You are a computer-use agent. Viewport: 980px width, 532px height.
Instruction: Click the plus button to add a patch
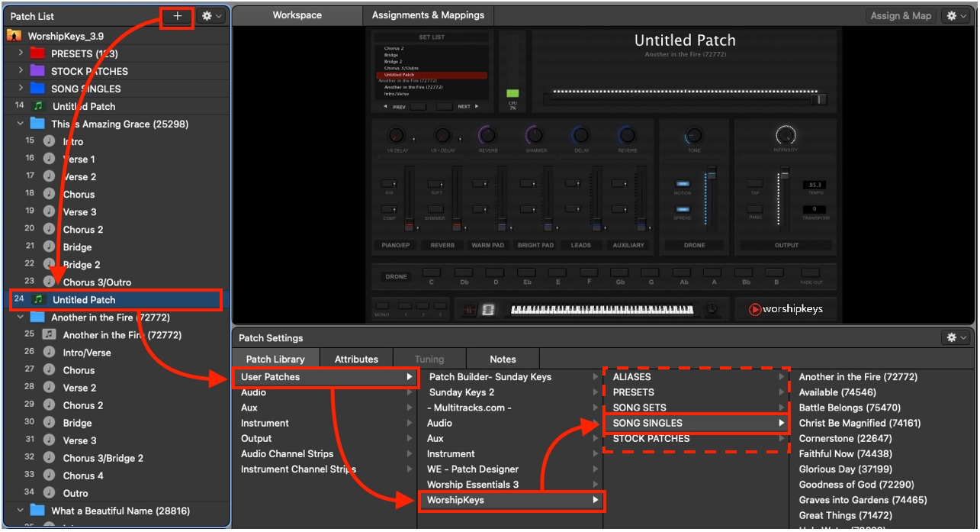tap(178, 16)
